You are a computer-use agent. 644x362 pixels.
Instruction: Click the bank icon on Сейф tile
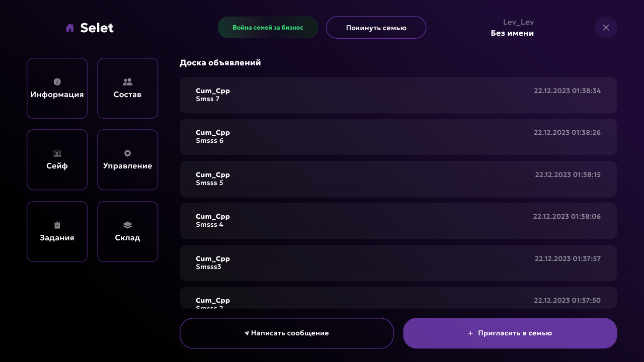pyautogui.click(x=57, y=153)
